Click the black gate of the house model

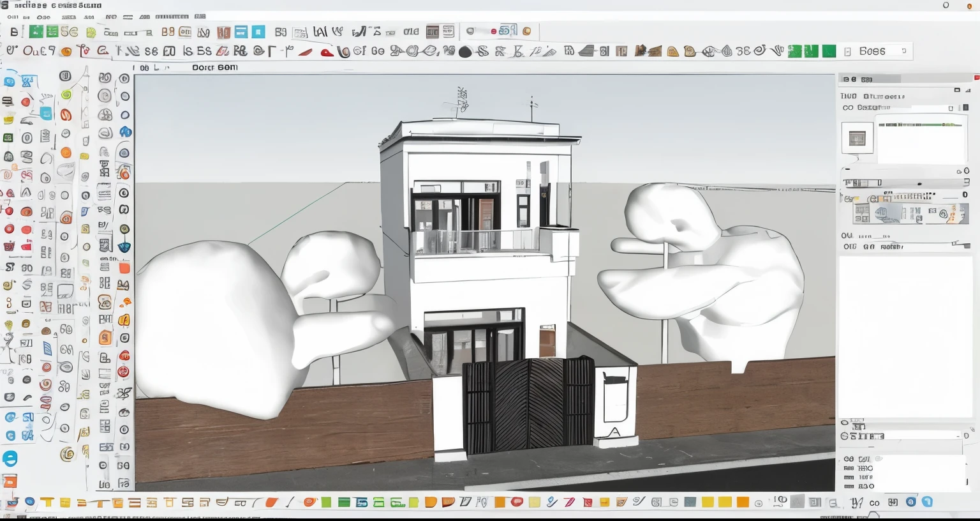[528, 404]
